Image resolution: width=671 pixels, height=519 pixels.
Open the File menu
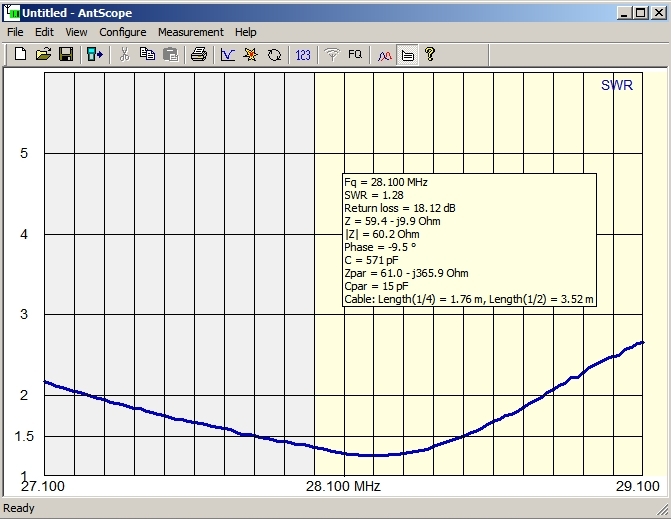15,32
